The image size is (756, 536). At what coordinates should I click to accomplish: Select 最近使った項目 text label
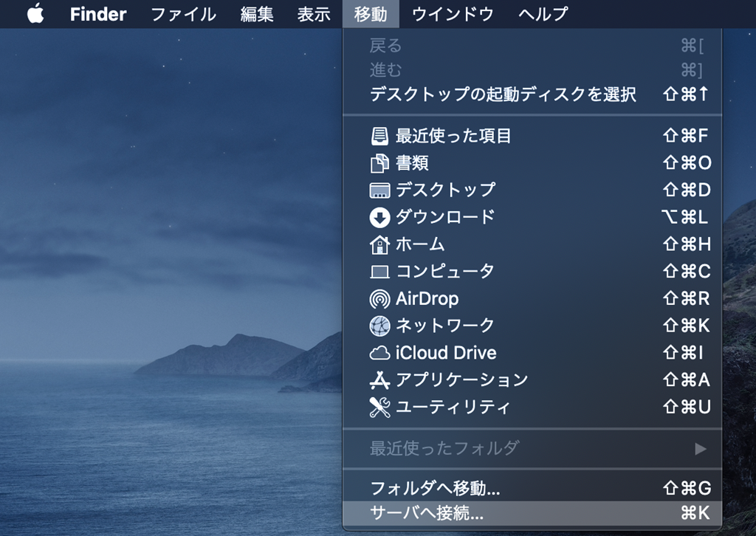tap(453, 136)
